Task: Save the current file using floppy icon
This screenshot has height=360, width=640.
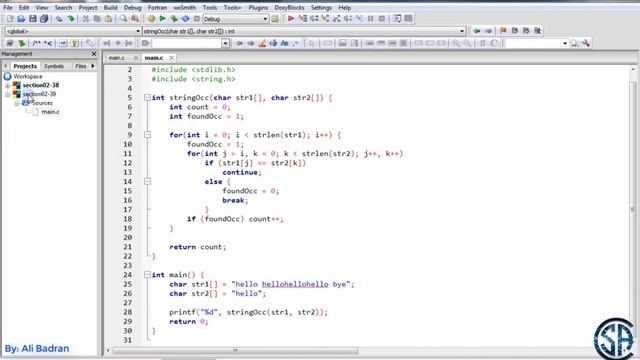Action: coord(33,19)
